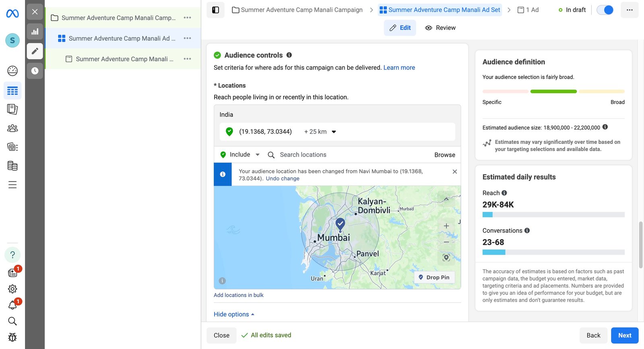644x349 pixels.
Task: Select the Edit tab
Action: tap(400, 28)
